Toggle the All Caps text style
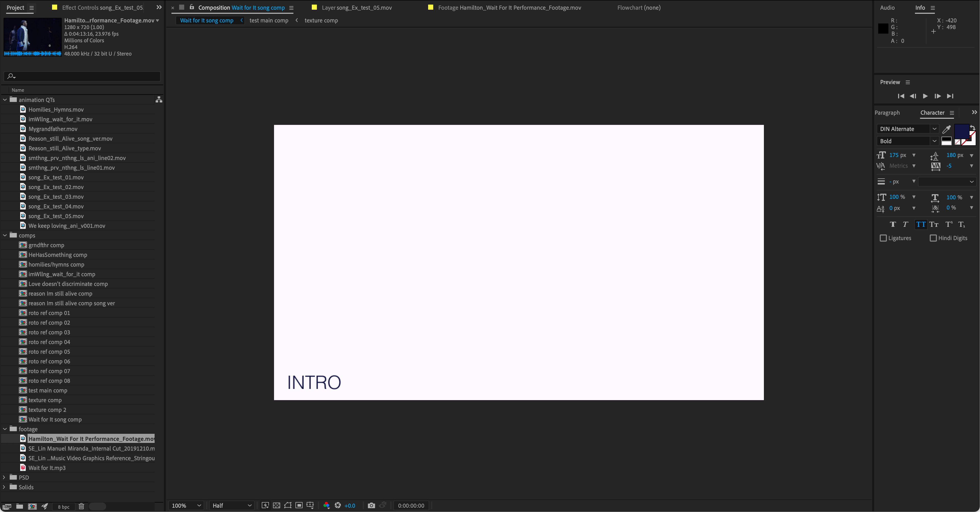 pos(921,224)
